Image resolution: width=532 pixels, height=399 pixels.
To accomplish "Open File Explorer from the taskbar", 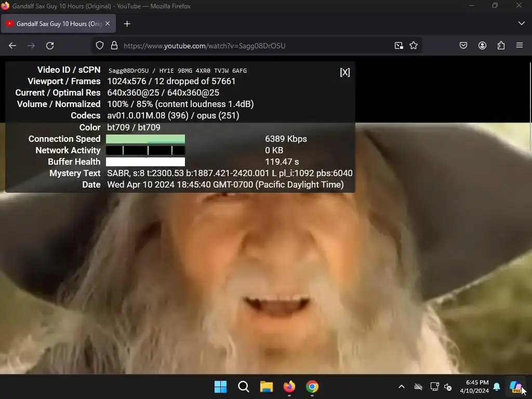I will tap(267, 387).
